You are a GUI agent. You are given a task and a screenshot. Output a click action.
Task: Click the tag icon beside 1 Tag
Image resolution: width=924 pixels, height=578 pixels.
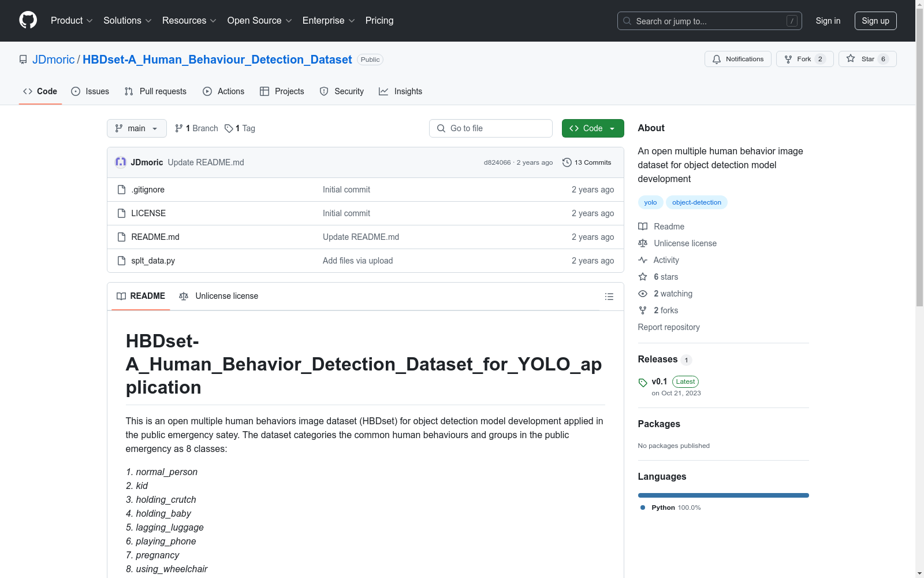tap(229, 128)
